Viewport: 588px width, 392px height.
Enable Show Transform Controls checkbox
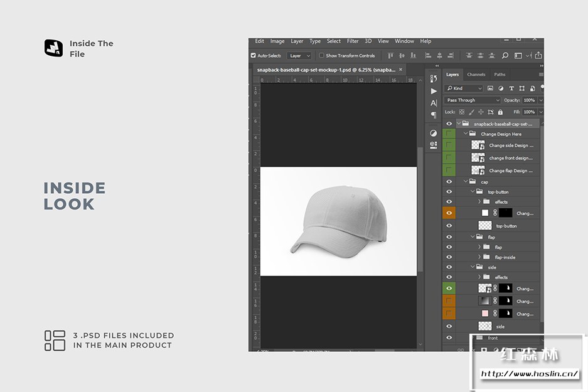pyautogui.click(x=321, y=56)
